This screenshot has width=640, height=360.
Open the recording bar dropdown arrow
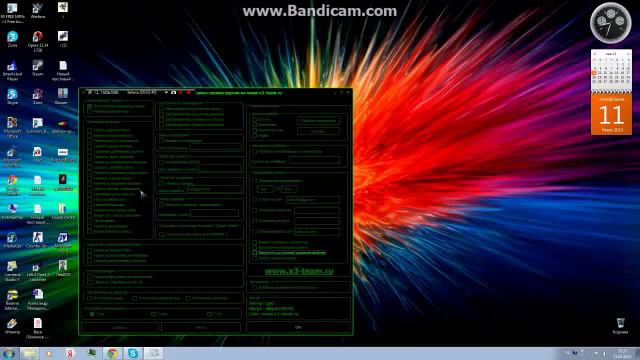coord(166,93)
